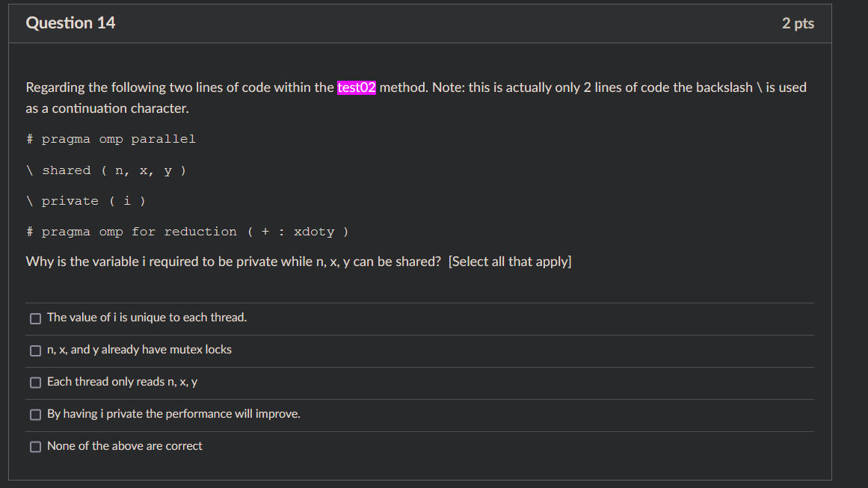Check 'None of the above are correct'
Screen dimensions: 868x488
click(x=35, y=446)
